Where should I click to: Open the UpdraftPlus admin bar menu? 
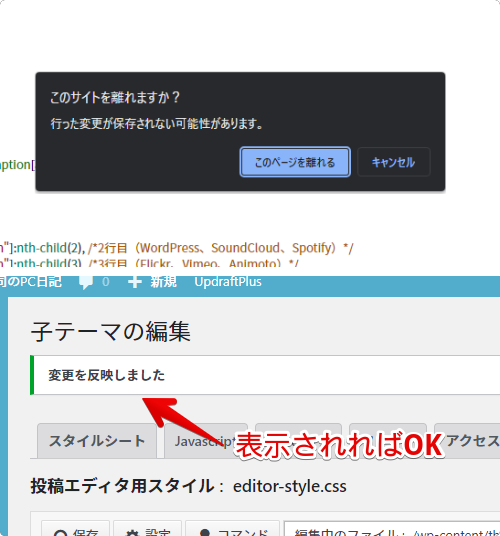(228, 282)
